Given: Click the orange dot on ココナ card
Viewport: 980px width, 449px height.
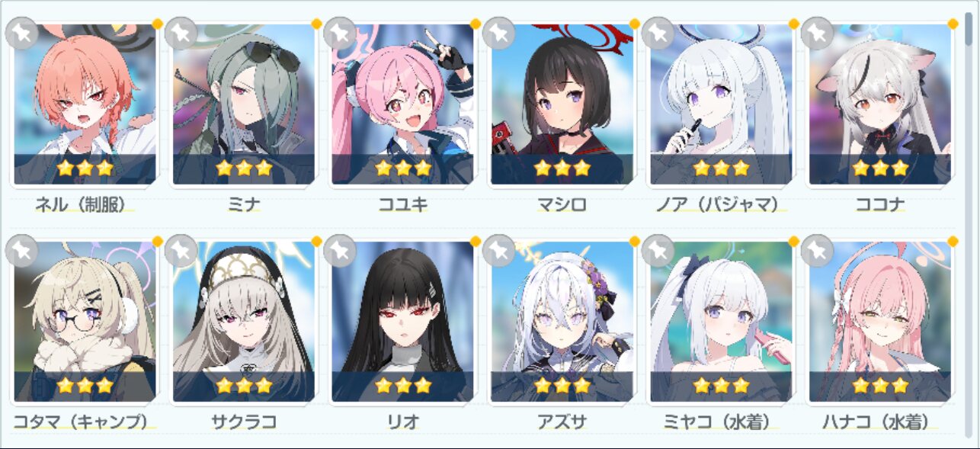Looking at the screenshot, I should click(x=953, y=24).
